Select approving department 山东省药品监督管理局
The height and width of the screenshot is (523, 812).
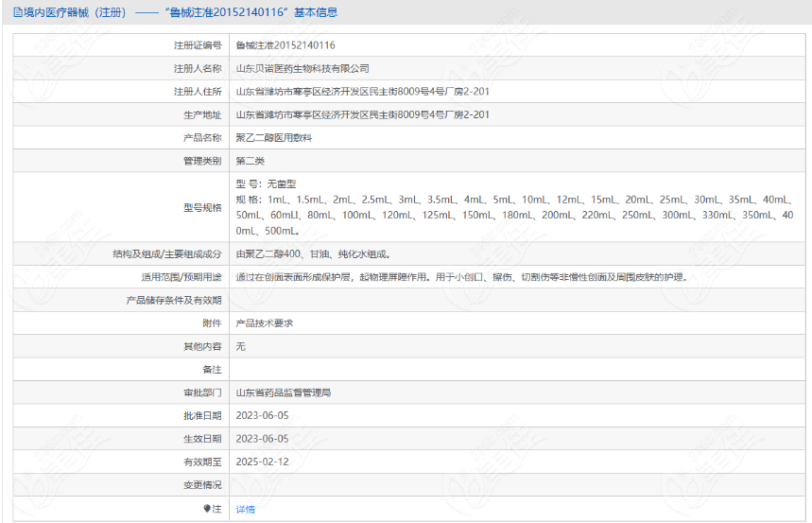[284, 392]
